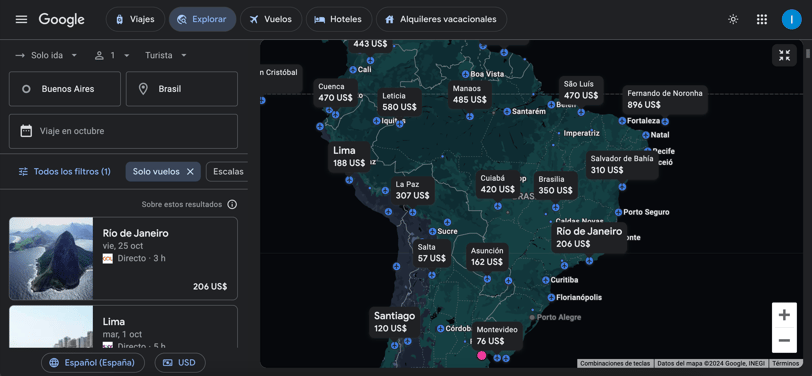
Task: Remove the Solo vuelos filter with X
Action: click(x=190, y=172)
